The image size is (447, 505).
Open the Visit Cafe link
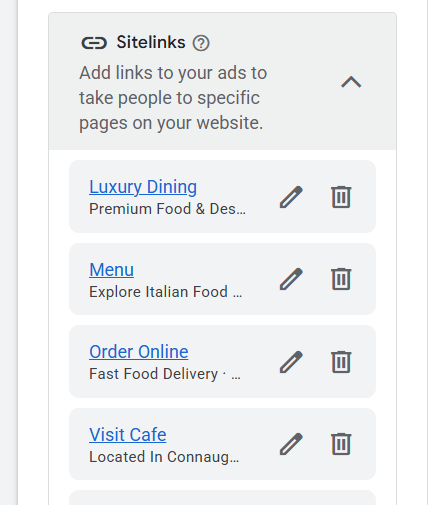click(128, 435)
